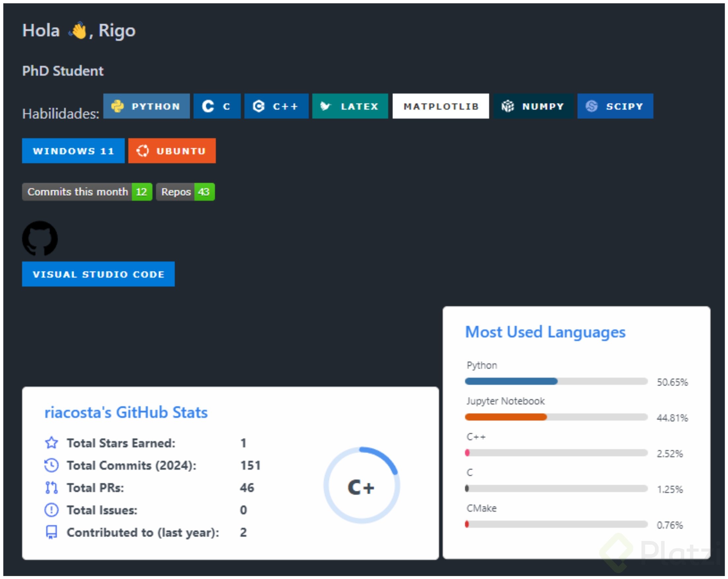Click the LaTeX feather logo icon
The image size is (728, 579).
325,106
